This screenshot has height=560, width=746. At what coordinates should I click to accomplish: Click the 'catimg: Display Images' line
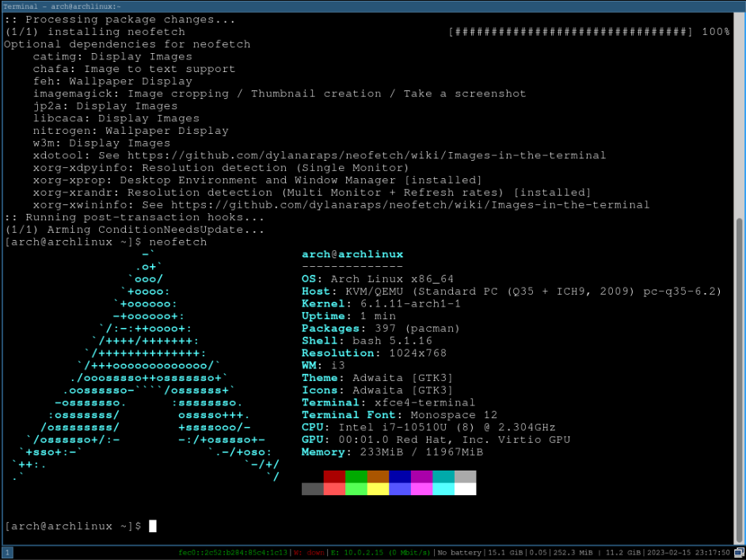coord(112,56)
